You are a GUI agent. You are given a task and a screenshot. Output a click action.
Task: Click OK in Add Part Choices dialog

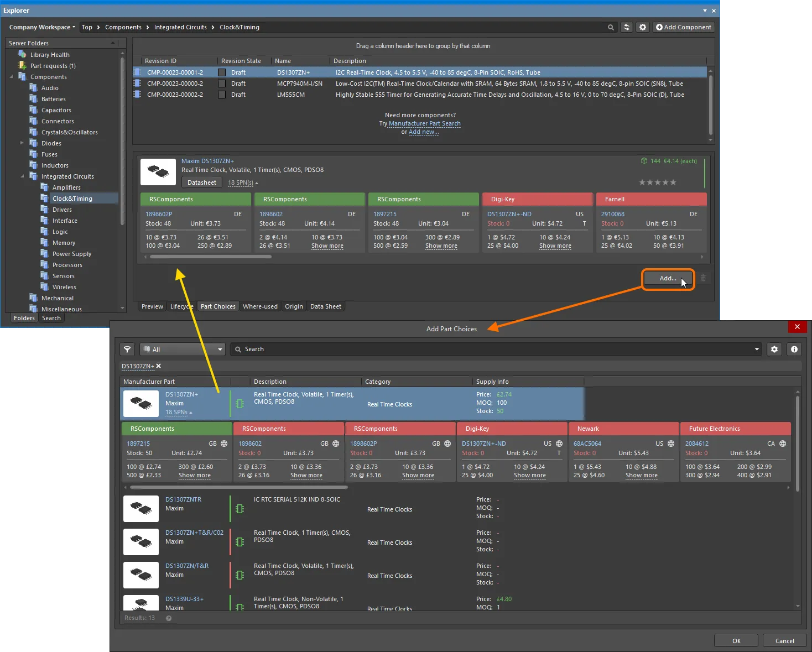pyautogui.click(x=736, y=641)
